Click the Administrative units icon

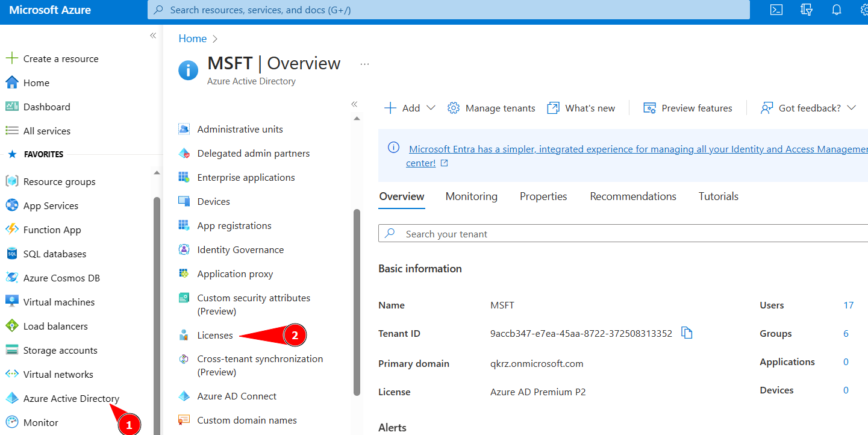click(184, 129)
